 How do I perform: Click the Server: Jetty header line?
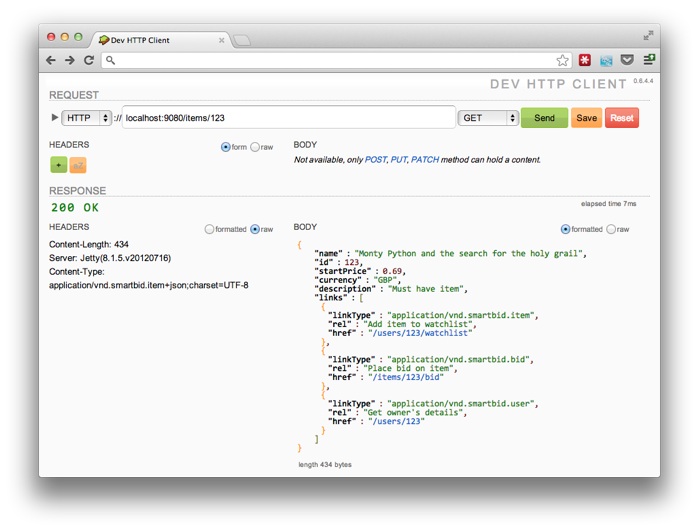coord(110,258)
